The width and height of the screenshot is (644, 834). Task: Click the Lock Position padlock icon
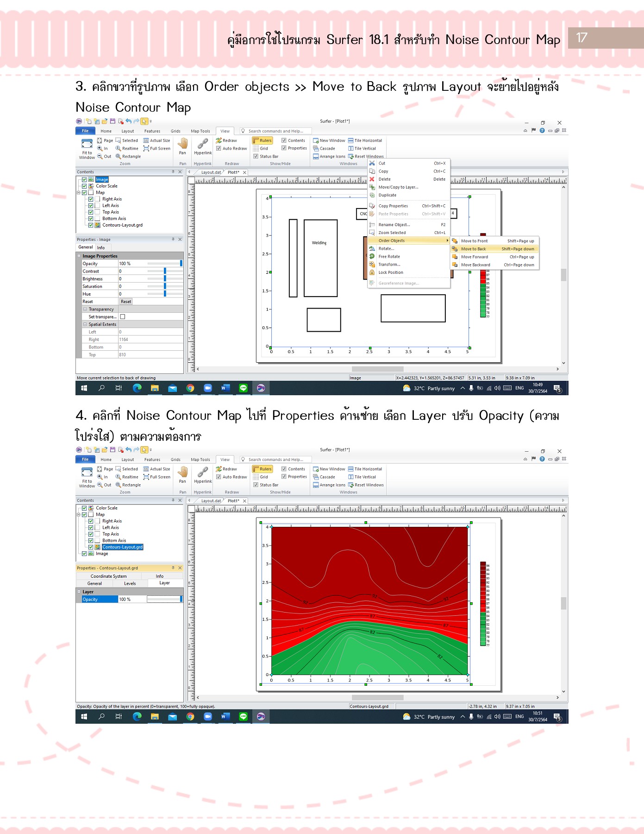(372, 272)
